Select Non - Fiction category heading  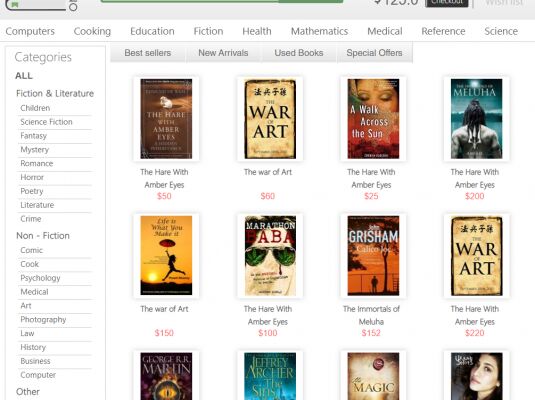click(43, 236)
